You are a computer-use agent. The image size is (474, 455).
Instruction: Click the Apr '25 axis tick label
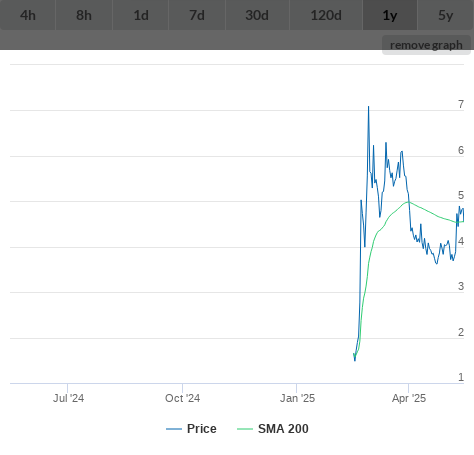(409, 398)
